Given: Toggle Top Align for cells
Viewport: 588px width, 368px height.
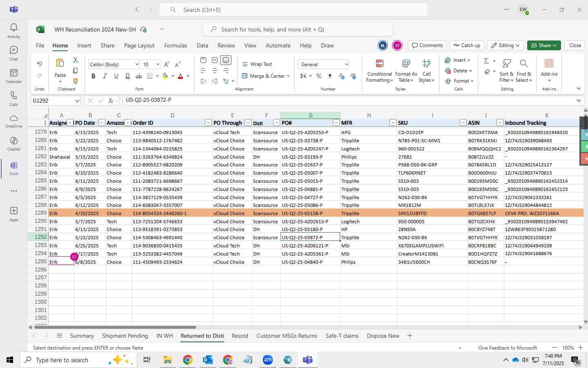Looking at the screenshot, I should click(x=203, y=60).
